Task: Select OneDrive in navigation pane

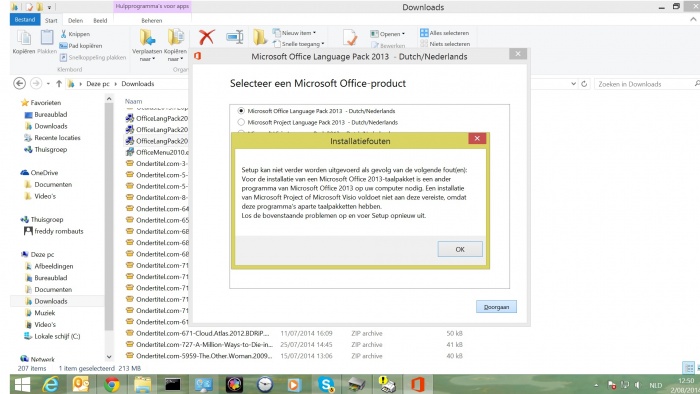Action: point(40,172)
